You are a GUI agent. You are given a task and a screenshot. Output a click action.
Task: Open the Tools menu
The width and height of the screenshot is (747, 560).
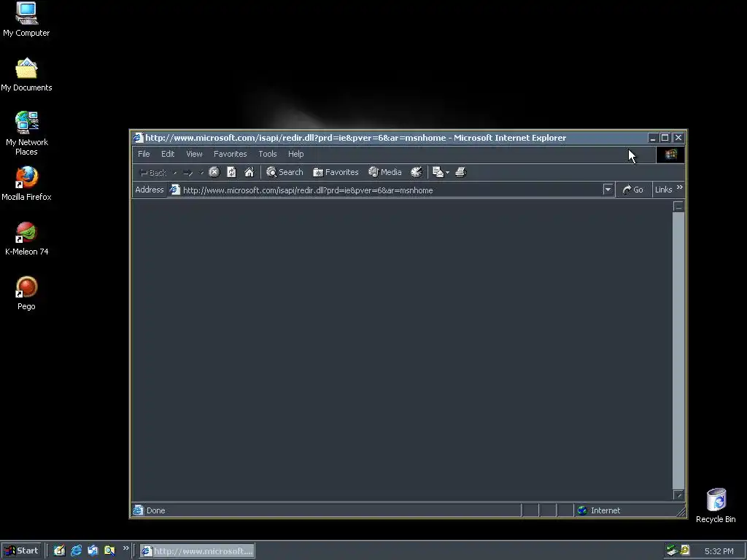268,154
